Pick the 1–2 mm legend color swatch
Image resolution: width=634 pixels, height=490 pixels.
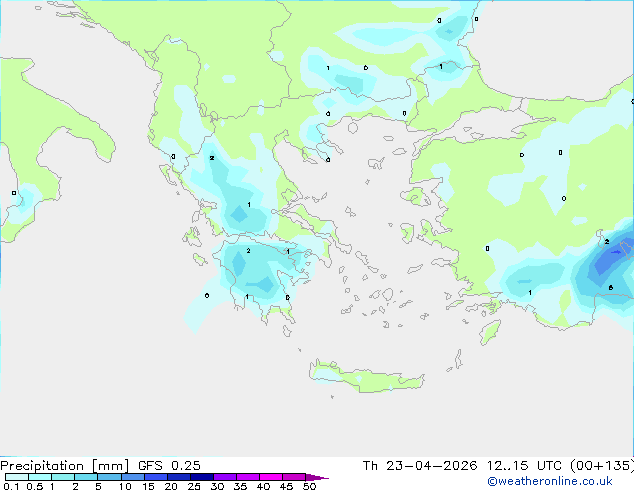63,477
